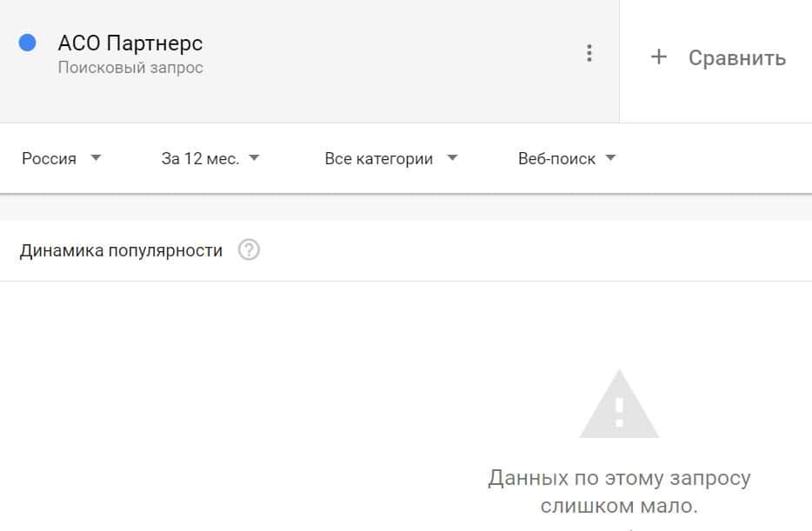Open the Все категории dropdown

[378, 159]
